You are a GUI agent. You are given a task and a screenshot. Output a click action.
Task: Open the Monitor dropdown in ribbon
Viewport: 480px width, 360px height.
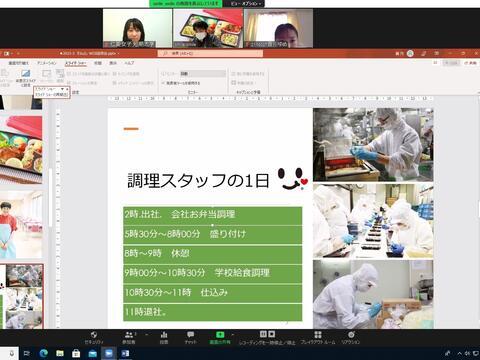coord(203,73)
